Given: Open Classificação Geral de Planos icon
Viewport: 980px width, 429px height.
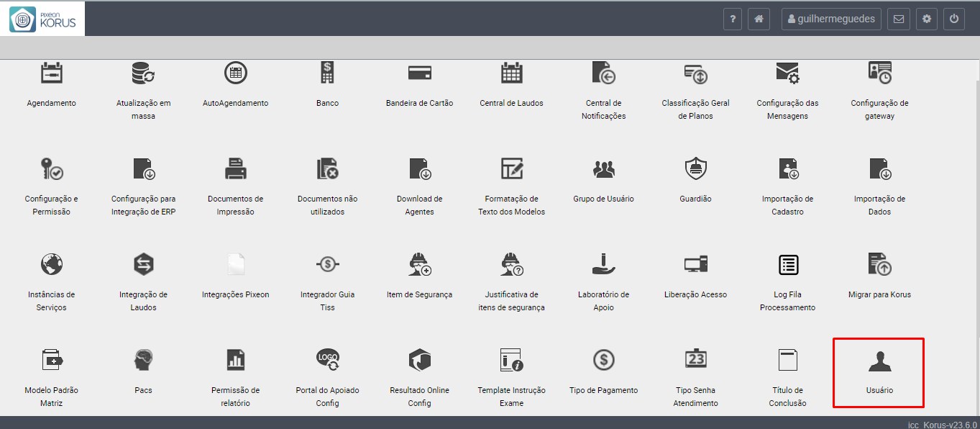Looking at the screenshot, I should [695, 73].
